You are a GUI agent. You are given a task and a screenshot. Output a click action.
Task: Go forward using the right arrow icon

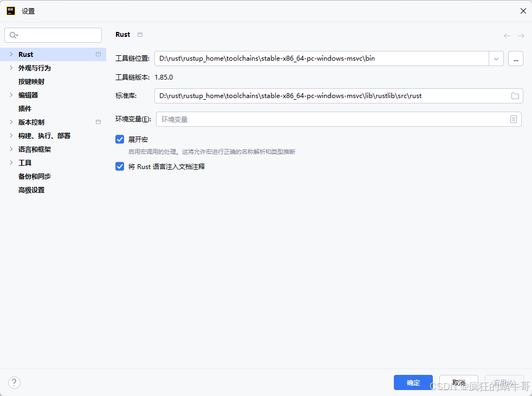tap(521, 36)
